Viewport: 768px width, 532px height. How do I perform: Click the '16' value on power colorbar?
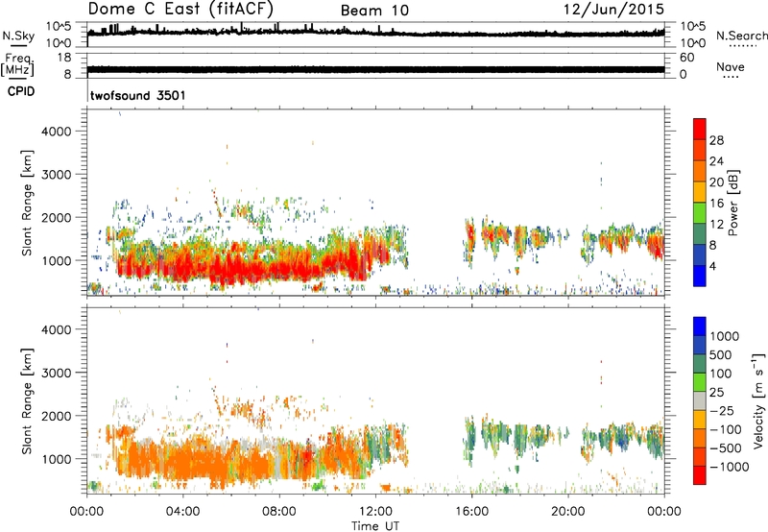coord(716,204)
